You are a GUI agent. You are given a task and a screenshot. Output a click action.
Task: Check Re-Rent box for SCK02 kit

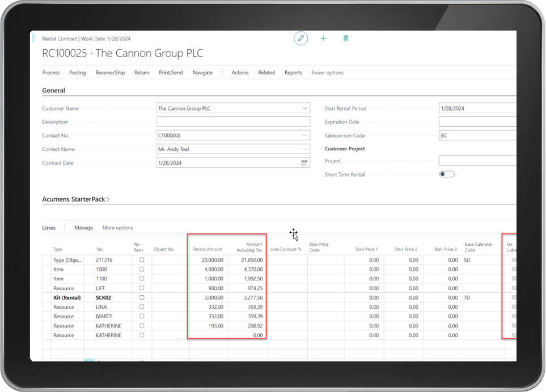142,297
